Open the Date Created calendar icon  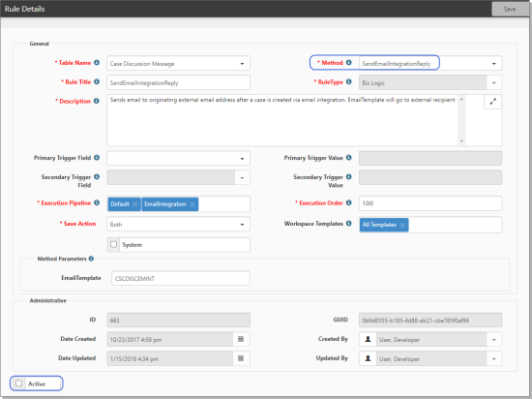pyautogui.click(x=241, y=339)
